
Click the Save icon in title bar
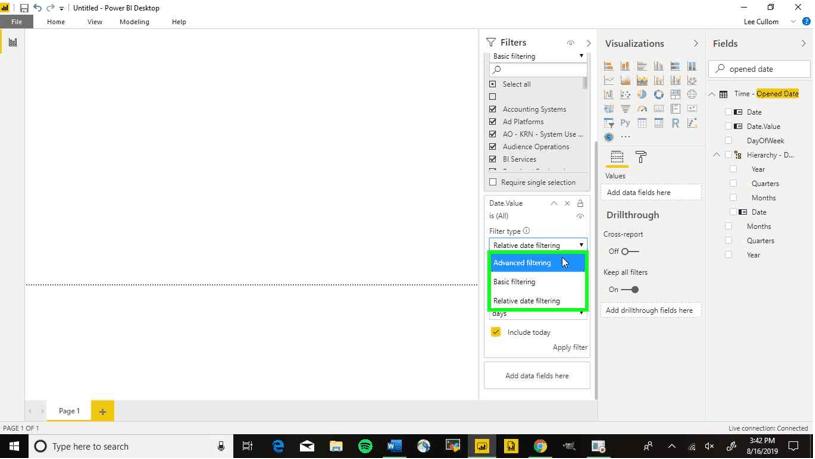tap(24, 8)
